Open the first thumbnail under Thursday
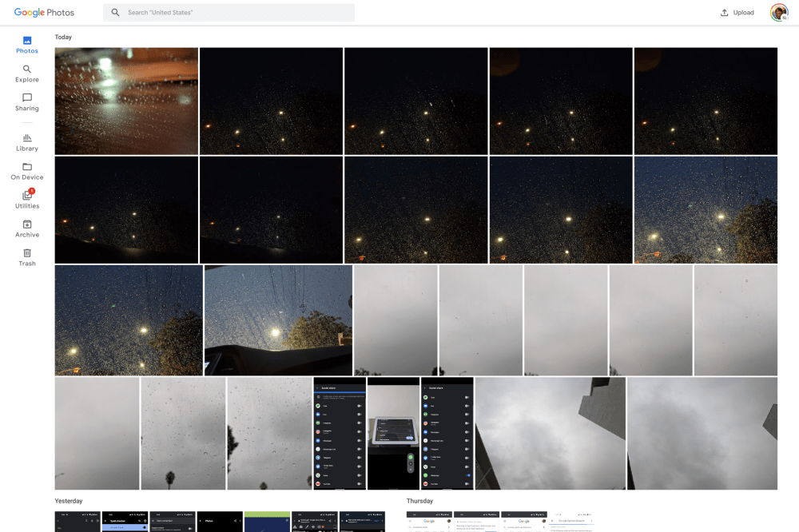This screenshot has width=799, height=532. click(429, 521)
